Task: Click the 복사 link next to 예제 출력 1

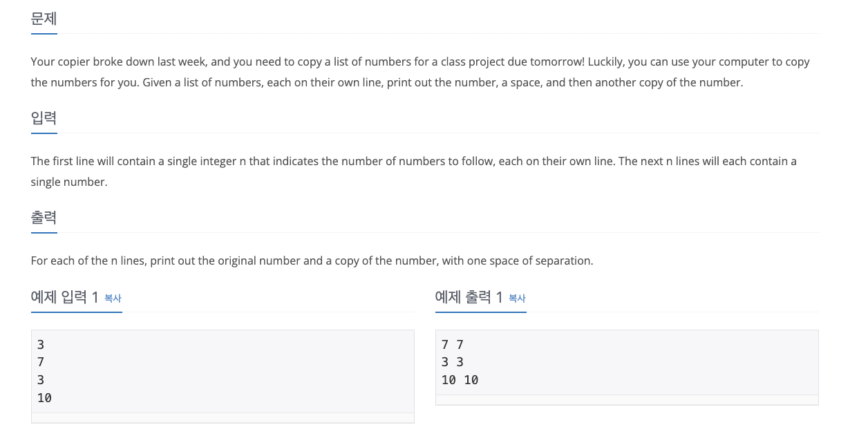Action: (x=516, y=298)
